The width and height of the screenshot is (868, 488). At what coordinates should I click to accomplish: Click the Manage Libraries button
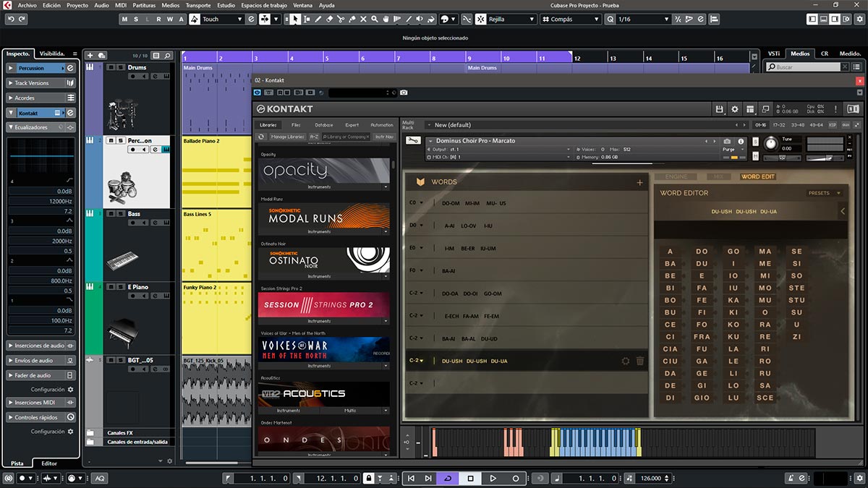(x=287, y=137)
